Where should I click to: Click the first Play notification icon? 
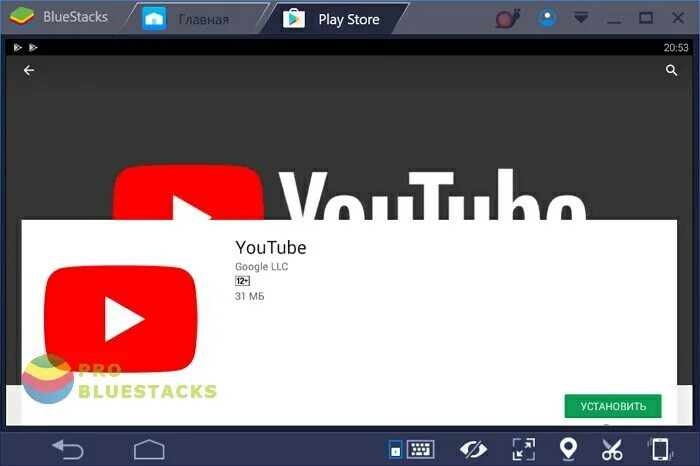17,47
